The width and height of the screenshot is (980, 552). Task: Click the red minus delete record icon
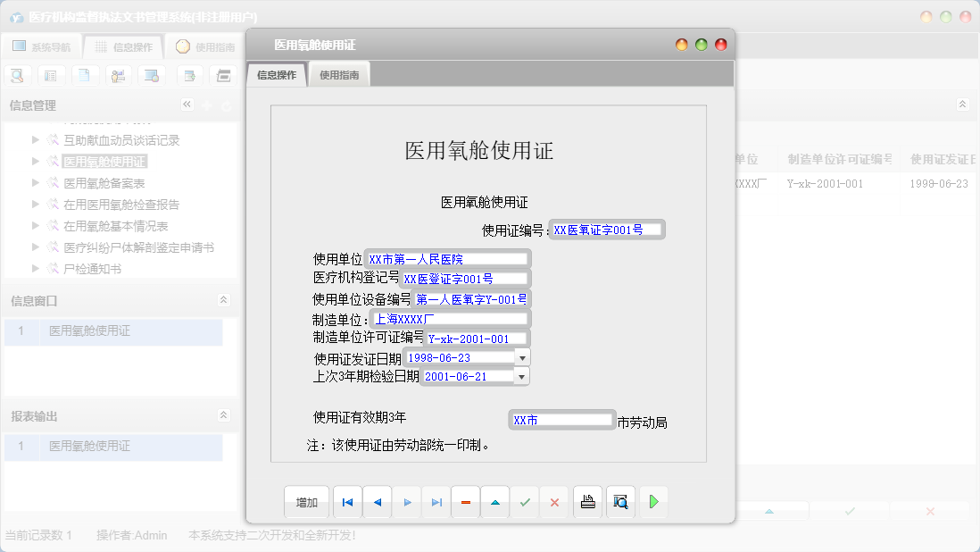pyautogui.click(x=465, y=503)
